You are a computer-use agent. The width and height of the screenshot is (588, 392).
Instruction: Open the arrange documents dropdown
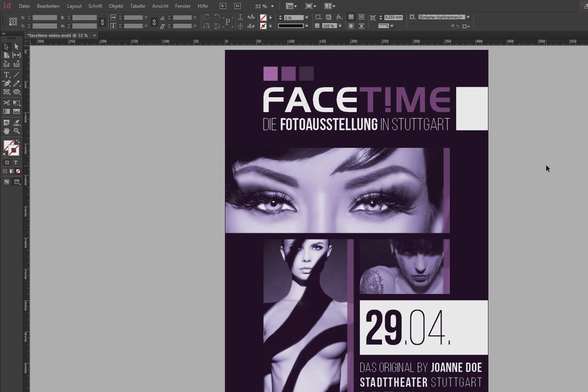[329, 6]
